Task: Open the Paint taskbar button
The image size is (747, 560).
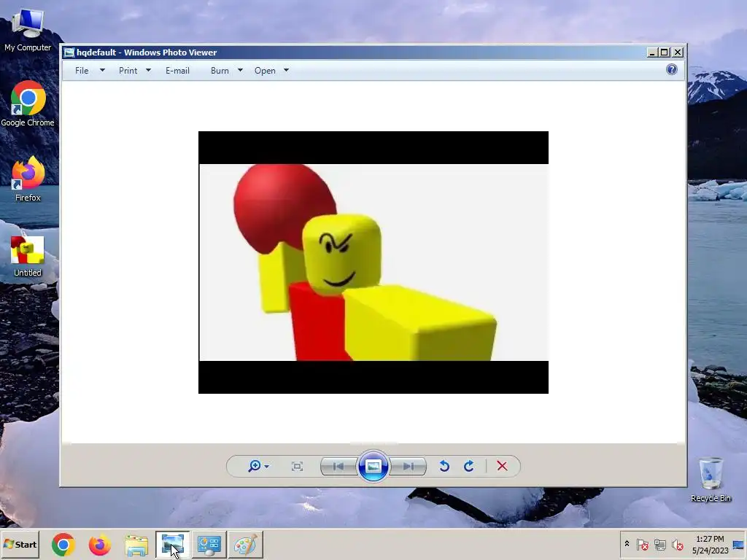Action: click(246, 545)
